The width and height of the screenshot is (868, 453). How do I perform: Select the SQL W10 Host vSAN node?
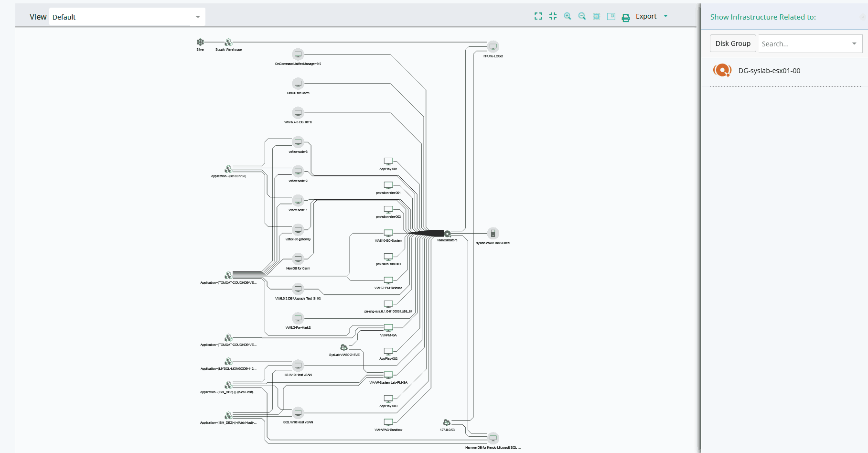click(x=298, y=412)
